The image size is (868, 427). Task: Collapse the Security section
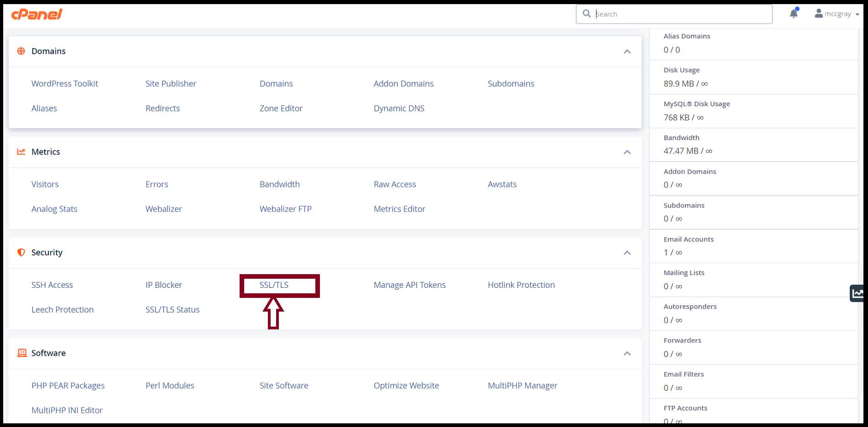[x=627, y=253]
